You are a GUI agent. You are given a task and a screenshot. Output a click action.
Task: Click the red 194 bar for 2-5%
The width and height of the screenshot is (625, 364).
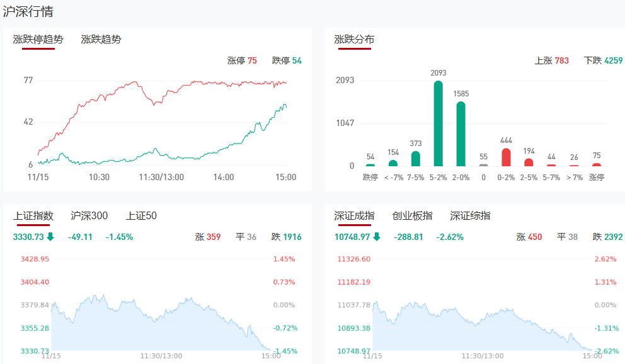tap(529, 162)
